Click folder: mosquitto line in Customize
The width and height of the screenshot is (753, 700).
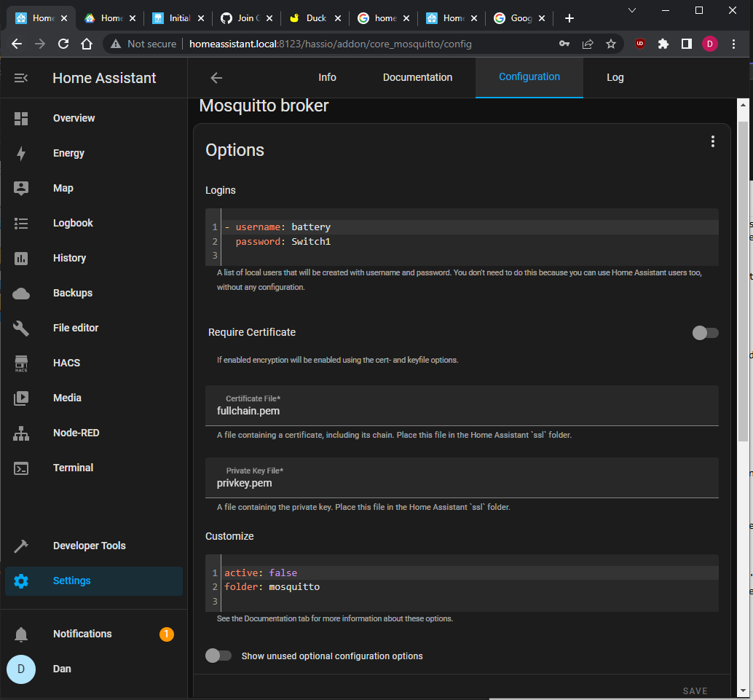[x=470, y=586]
